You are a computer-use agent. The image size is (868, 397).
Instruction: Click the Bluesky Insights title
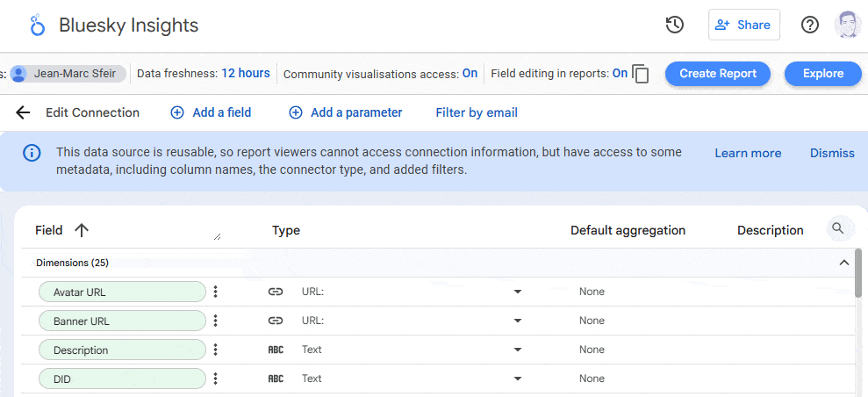pos(128,25)
